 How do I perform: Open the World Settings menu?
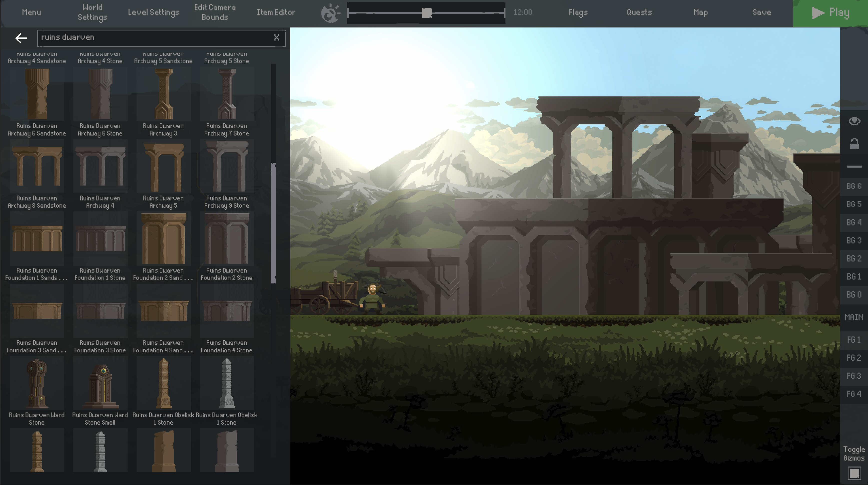(x=92, y=12)
